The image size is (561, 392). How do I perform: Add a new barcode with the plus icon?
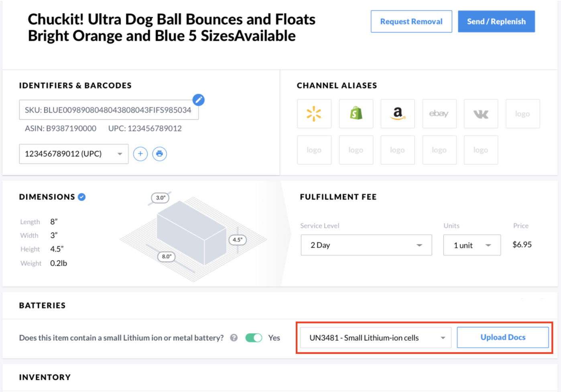tap(140, 154)
